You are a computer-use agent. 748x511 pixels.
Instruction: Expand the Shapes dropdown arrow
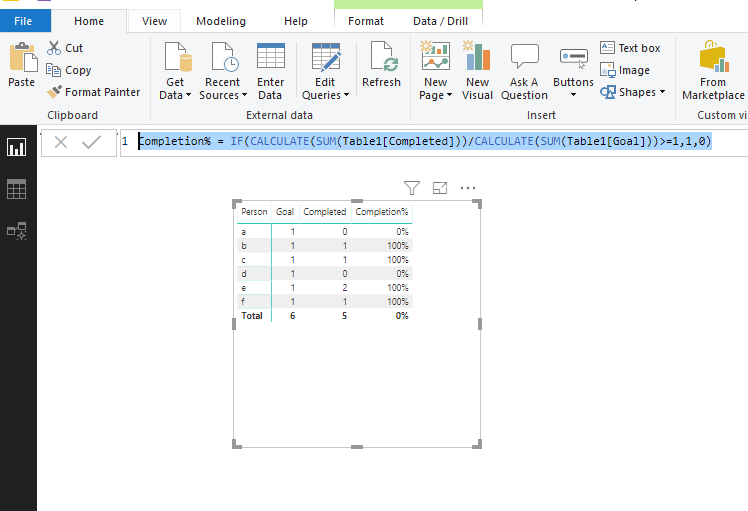tap(662, 92)
